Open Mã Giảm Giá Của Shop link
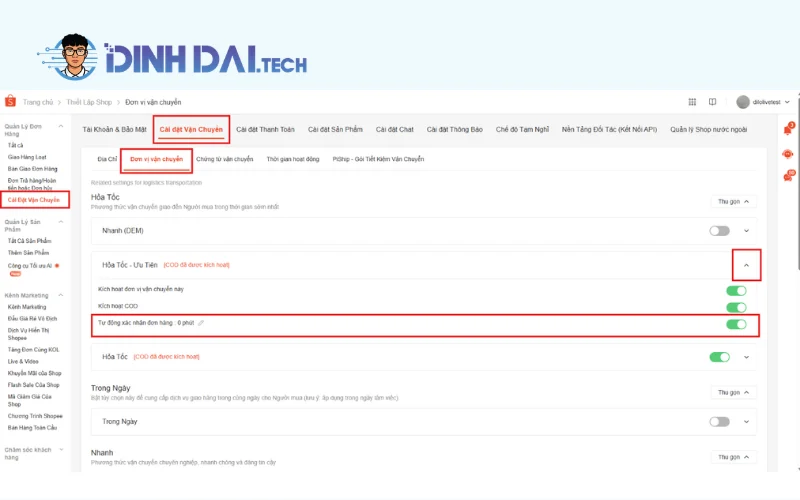The width and height of the screenshot is (800, 500). (30, 401)
